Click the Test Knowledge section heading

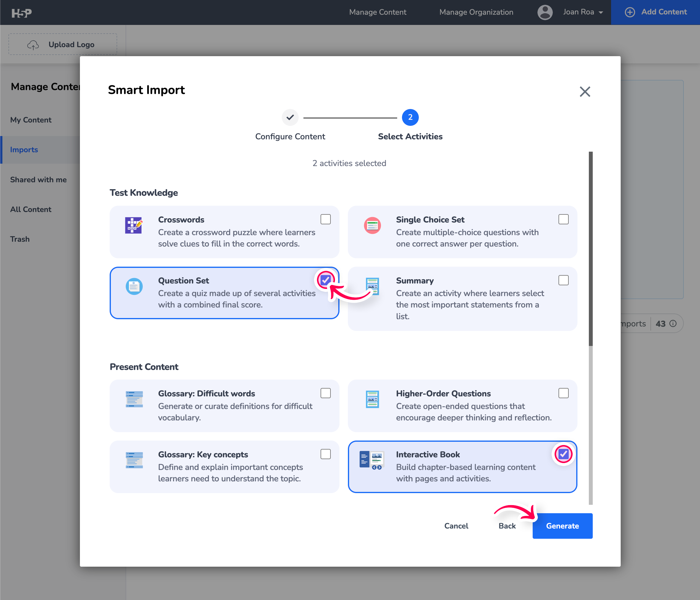pyautogui.click(x=144, y=192)
